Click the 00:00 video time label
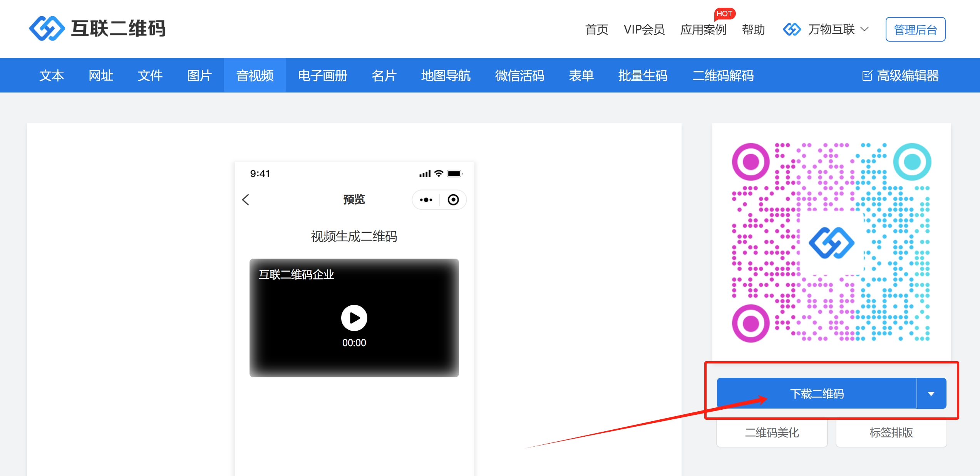 pyautogui.click(x=354, y=343)
